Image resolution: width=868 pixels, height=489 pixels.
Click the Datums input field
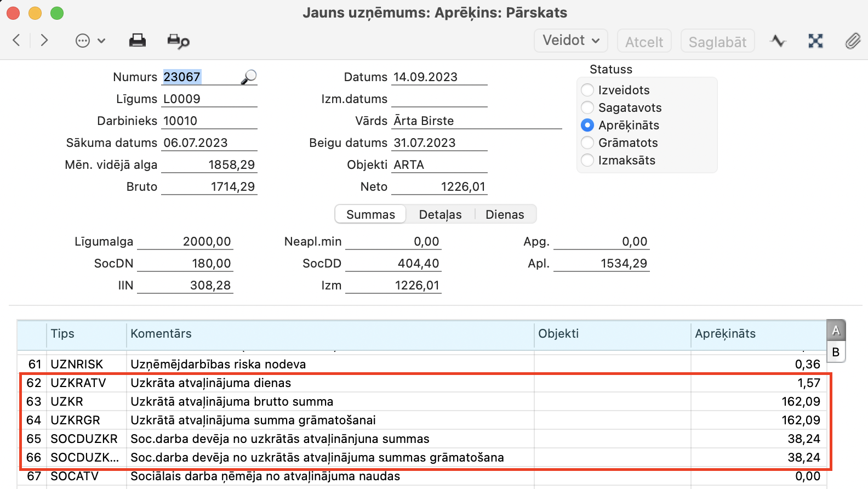(439, 77)
